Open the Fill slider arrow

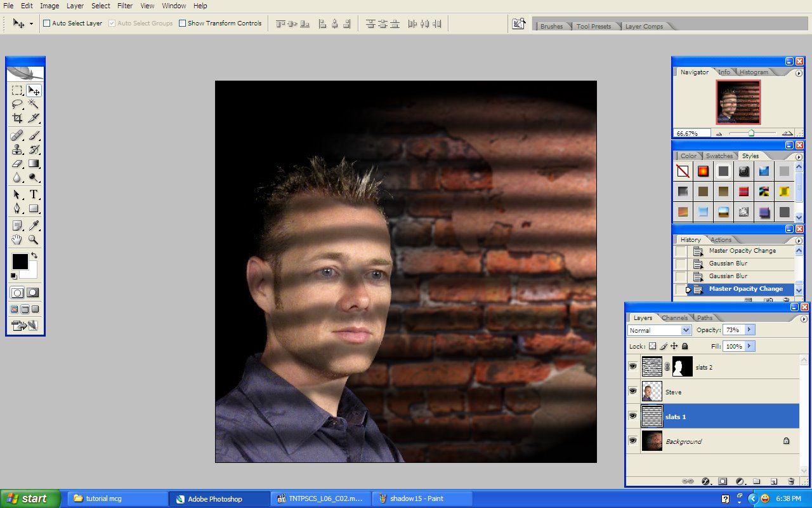tap(749, 346)
